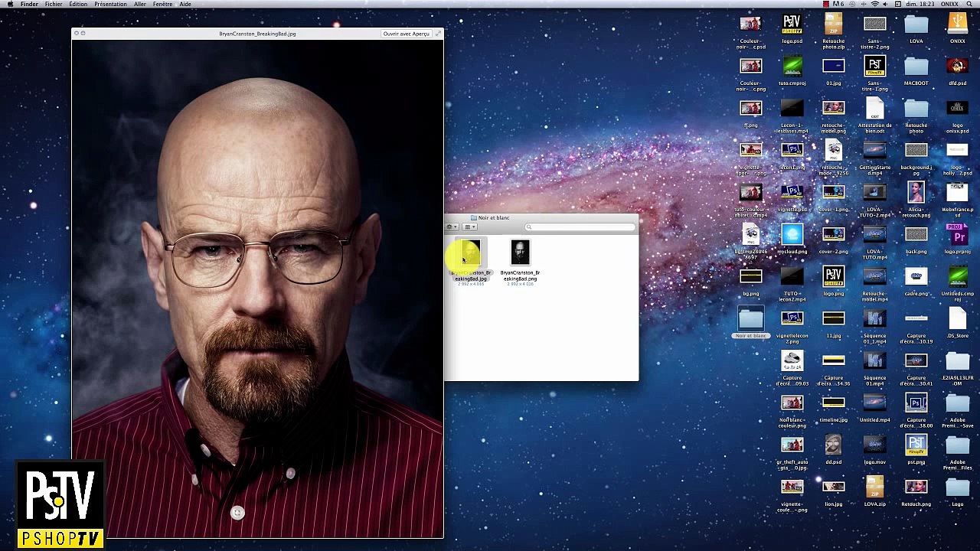Open the Finder menu

click(x=29, y=4)
